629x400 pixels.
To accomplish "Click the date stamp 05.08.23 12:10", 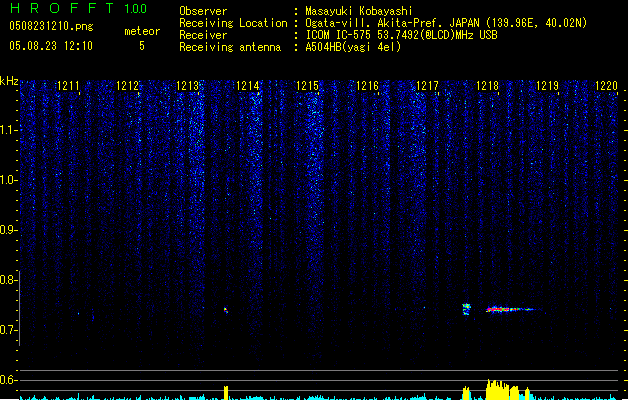I will pyautogui.click(x=51, y=46).
